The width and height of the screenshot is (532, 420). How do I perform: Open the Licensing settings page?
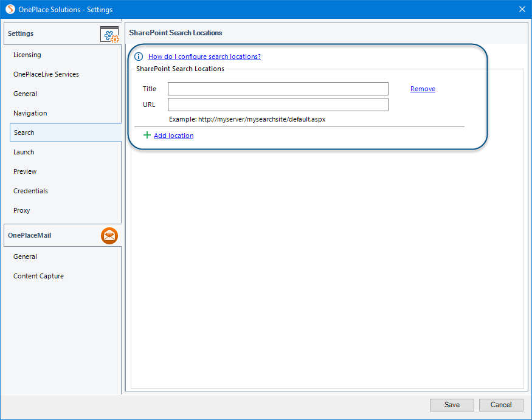(27, 55)
